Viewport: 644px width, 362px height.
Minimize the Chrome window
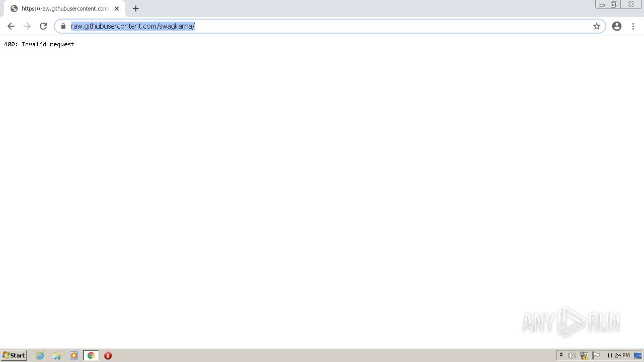[x=602, y=5]
